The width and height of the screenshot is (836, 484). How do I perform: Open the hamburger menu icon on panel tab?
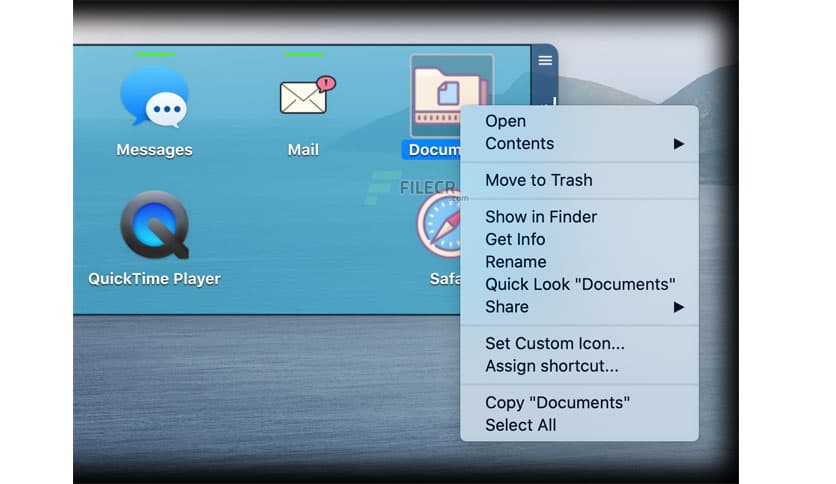pos(545,60)
